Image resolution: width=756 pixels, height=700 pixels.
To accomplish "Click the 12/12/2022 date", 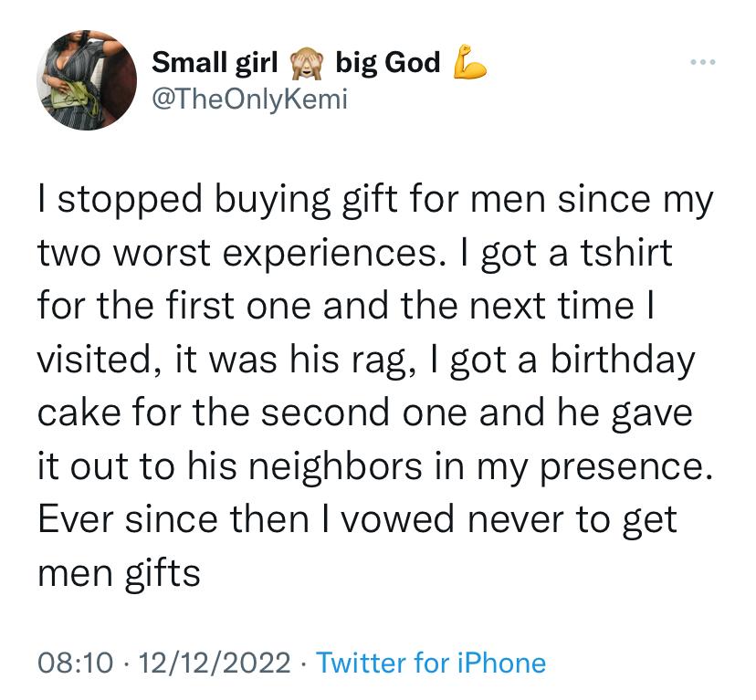I will click(x=215, y=663).
